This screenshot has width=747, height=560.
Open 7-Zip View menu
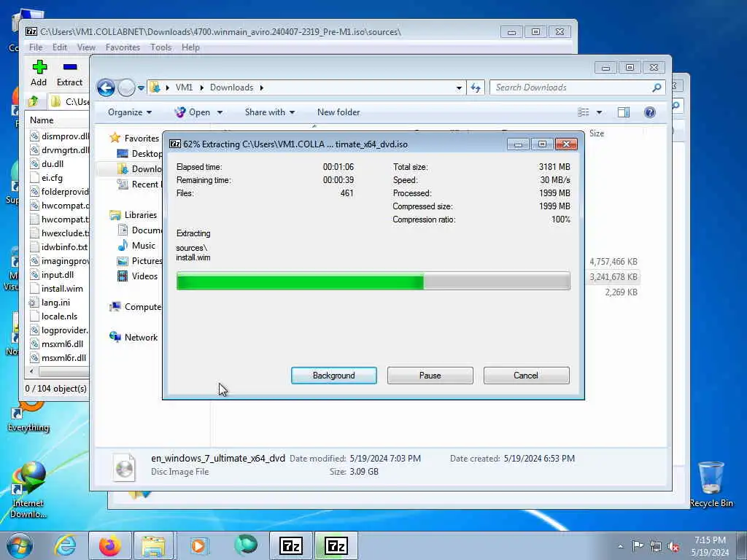[86, 47]
